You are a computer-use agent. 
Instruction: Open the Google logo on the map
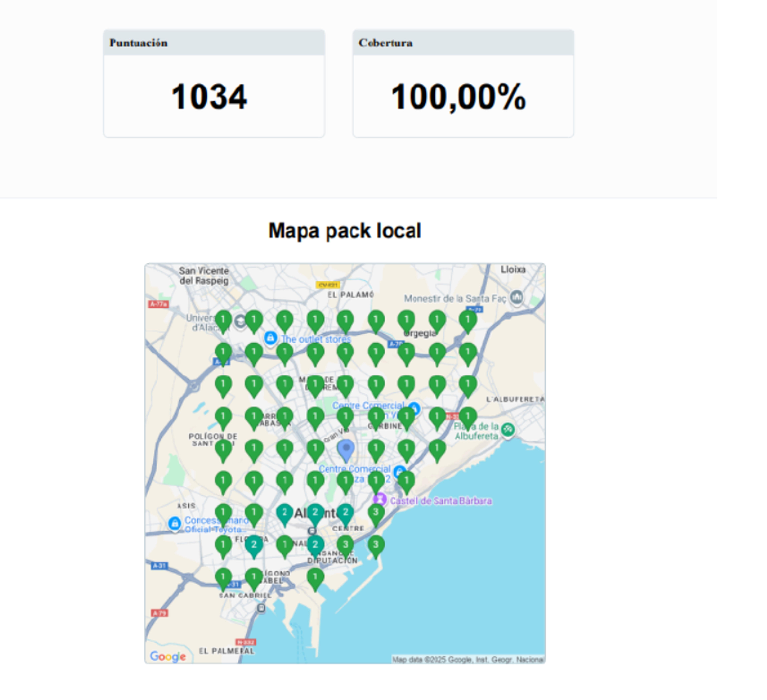[x=168, y=656]
